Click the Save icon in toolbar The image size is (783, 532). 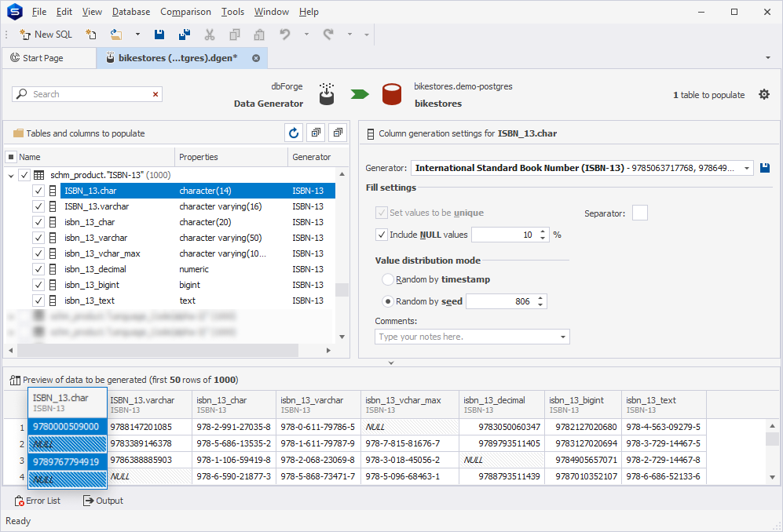159,35
